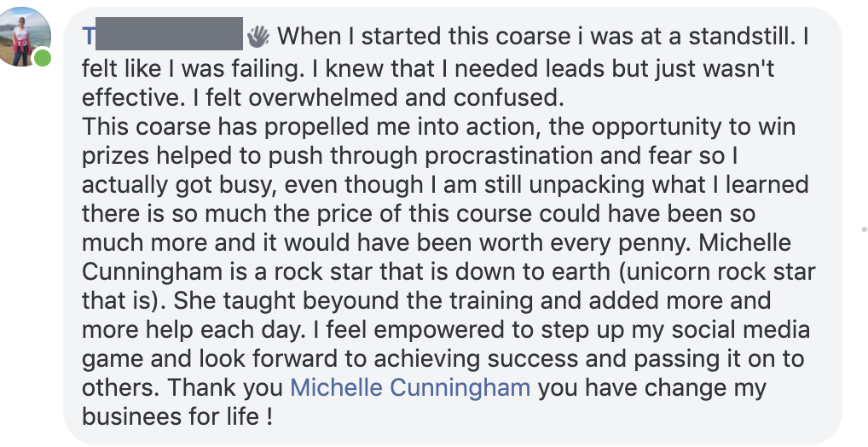Click the waving hand emoji icon
This screenshot has height=447, width=868.
[x=258, y=37]
